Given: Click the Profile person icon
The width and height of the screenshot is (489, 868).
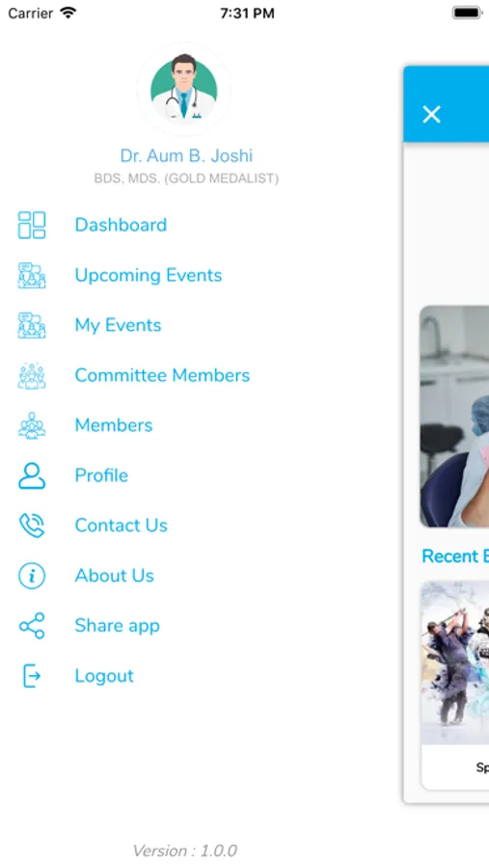Looking at the screenshot, I should (x=32, y=475).
